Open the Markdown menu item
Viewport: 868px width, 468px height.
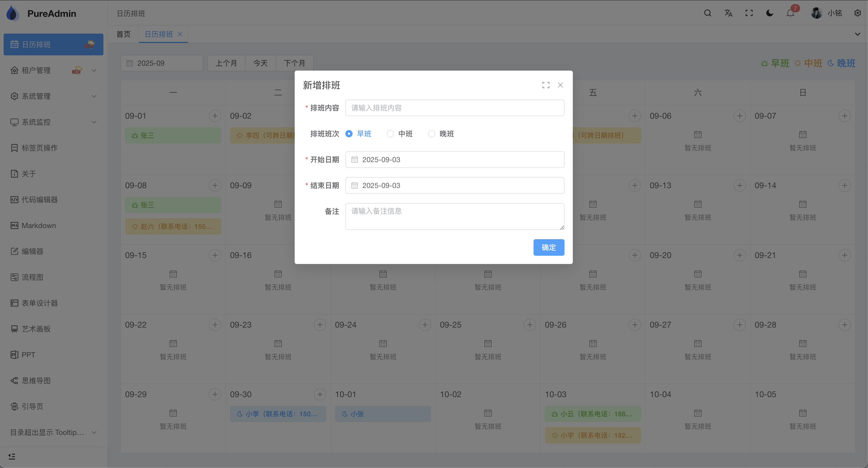(x=39, y=225)
